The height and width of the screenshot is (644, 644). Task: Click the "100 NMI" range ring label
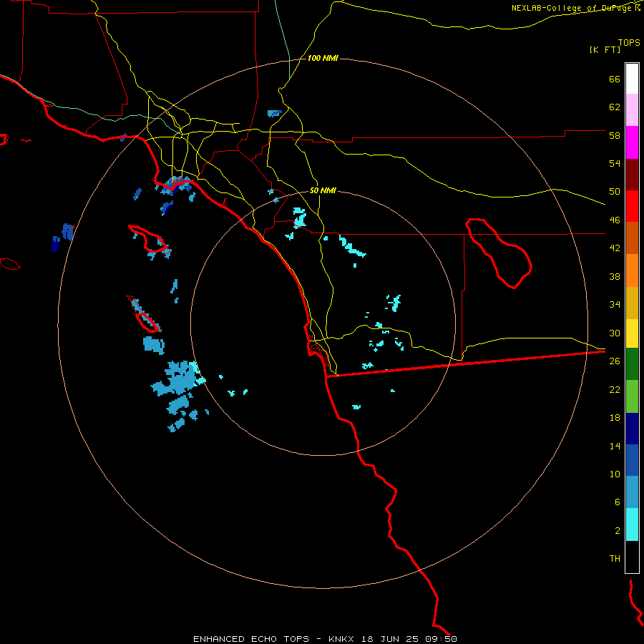tap(323, 59)
